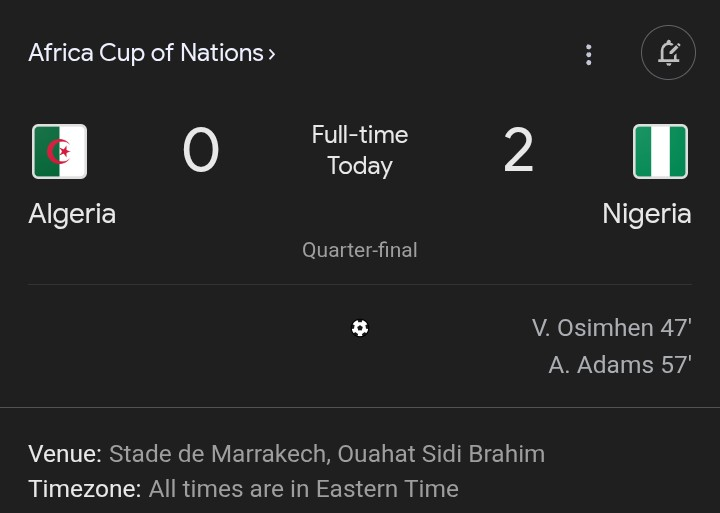Open the three-dot more options menu
Viewport: 720px width, 513px height.
pos(588,54)
